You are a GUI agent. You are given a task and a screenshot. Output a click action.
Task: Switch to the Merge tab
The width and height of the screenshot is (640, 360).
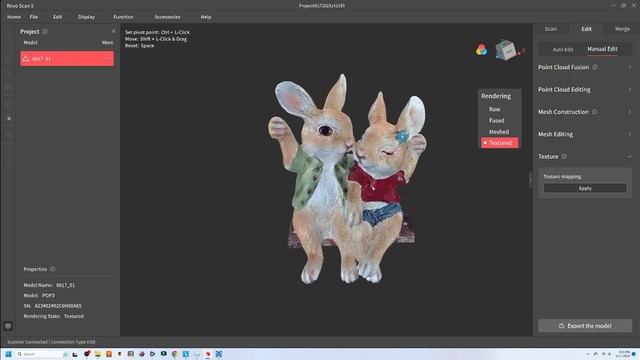622,29
